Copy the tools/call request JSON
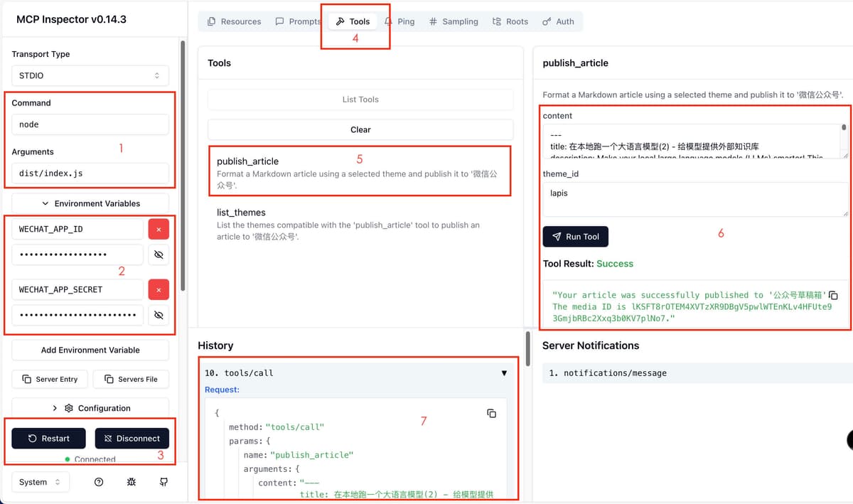 click(x=491, y=413)
